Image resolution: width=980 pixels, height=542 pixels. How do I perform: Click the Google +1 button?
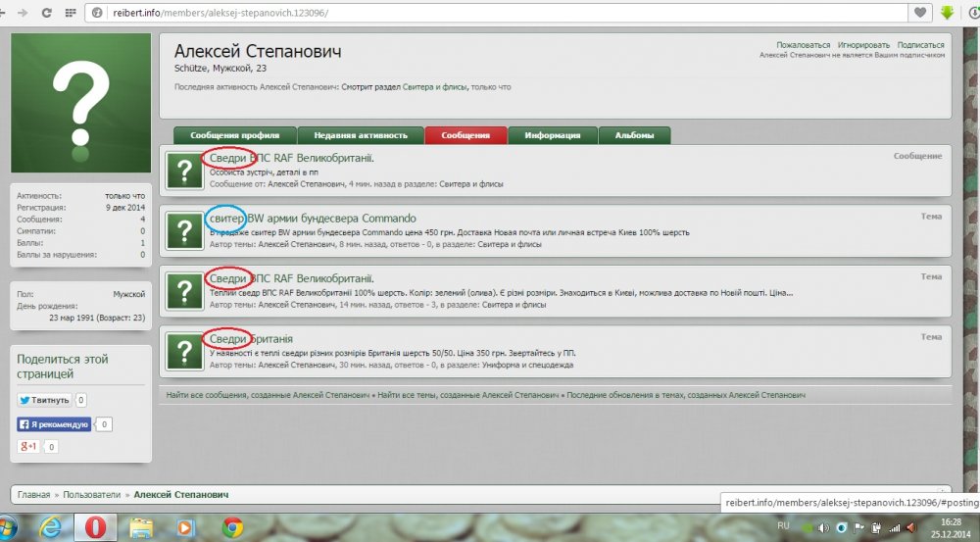[28, 446]
